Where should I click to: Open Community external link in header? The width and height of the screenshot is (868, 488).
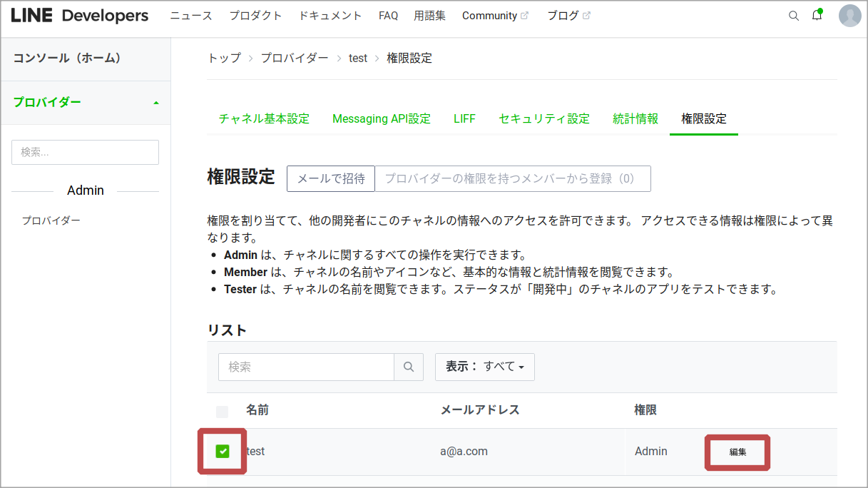pyautogui.click(x=495, y=16)
